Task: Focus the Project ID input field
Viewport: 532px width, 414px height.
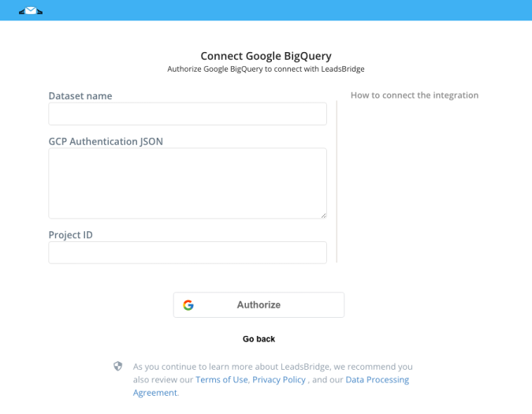Action: click(188, 252)
